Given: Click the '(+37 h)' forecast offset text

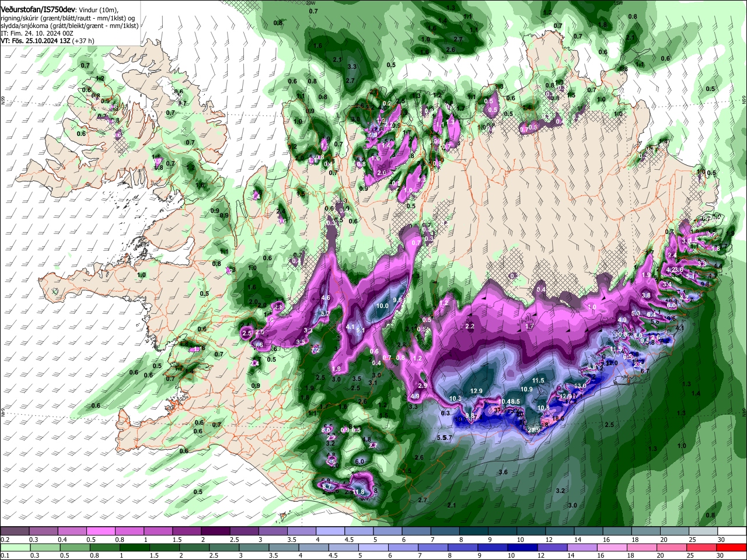Looking at the screenshot, I should pyautogui.click(x=83, y=41).
